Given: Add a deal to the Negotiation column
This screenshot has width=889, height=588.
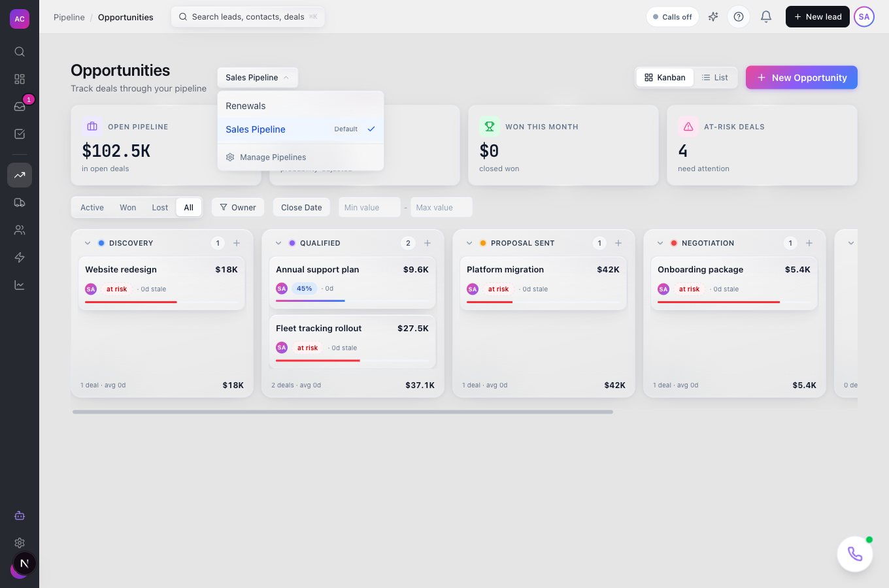Looking at the screenshot, I should click(809, 243).
